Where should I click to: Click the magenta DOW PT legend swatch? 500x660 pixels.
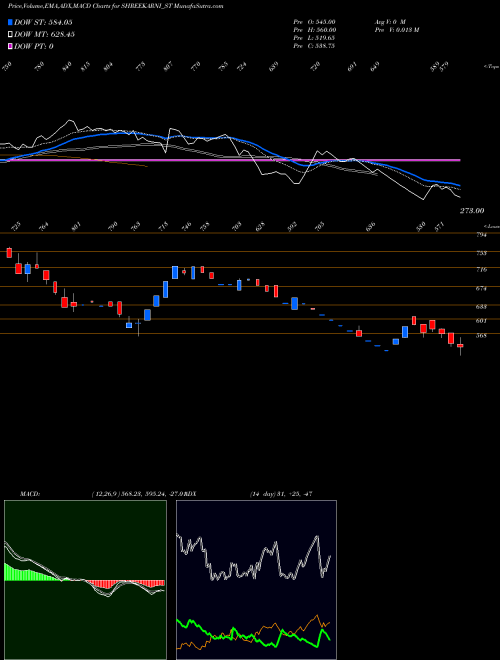coord(10,46)
